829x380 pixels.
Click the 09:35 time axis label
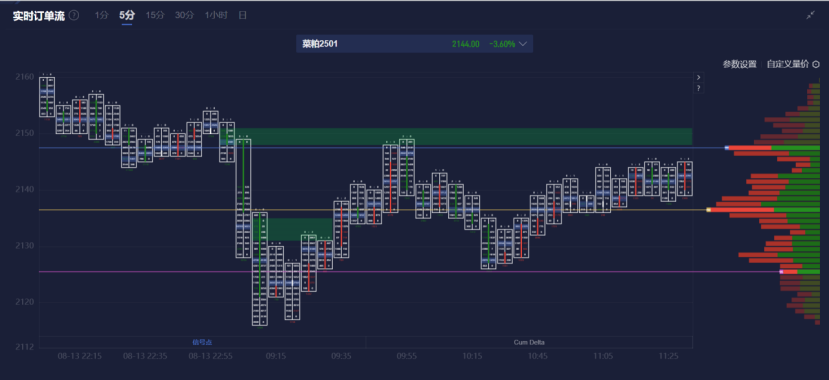[342, 357]
